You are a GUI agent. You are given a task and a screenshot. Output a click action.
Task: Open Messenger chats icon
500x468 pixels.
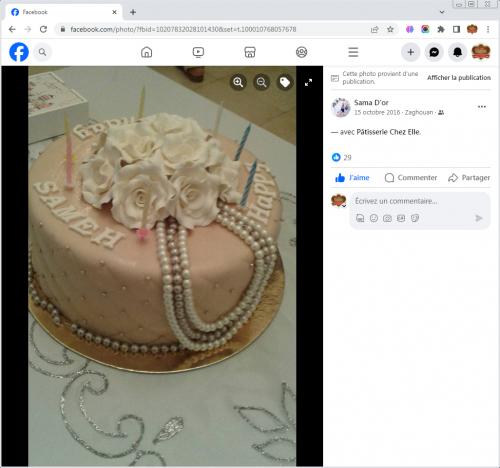434,52
